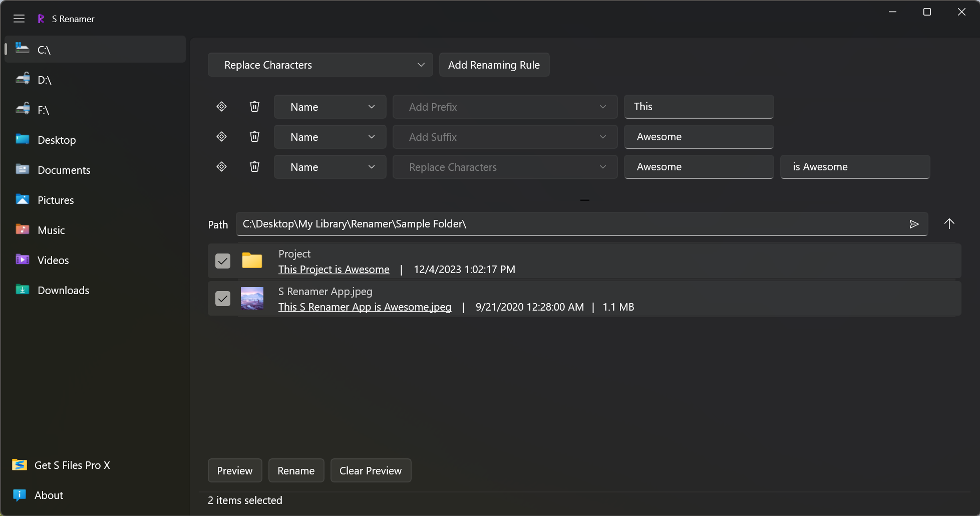Close the S Renamer window
This screenshot has height=516, width=980.
point(961,12)
